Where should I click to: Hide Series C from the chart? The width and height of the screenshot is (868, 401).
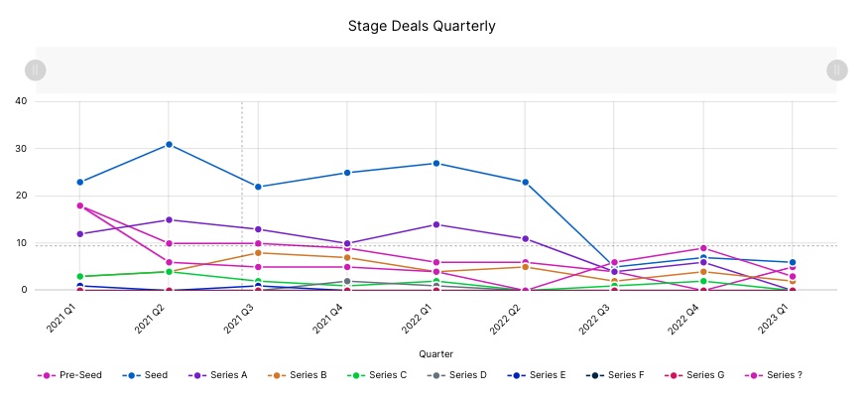[x=383, y=375]
